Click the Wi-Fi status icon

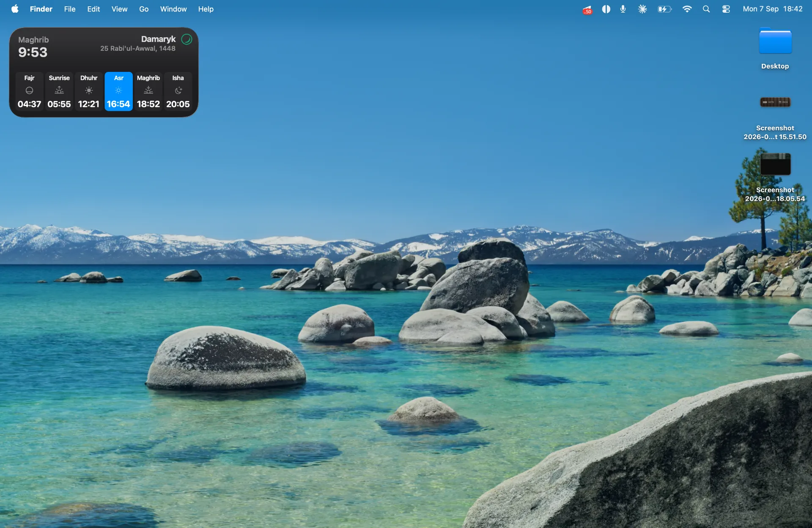(687, 9)
